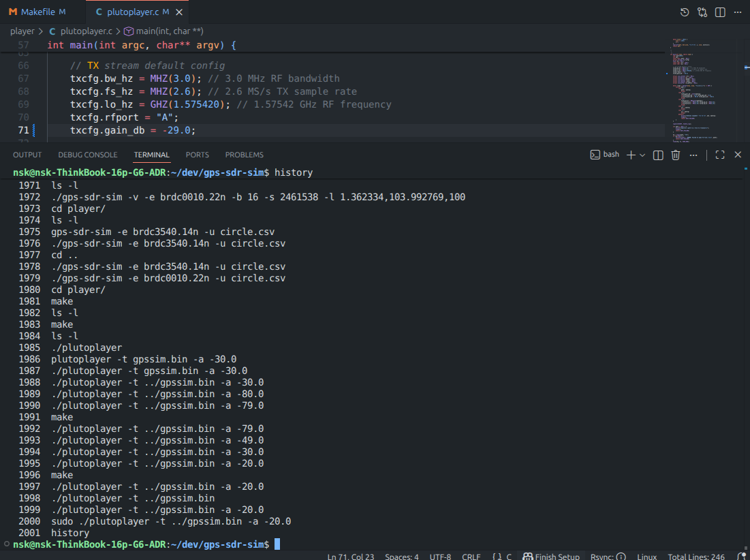Click 'txcfg.rfport' on line 70
The image size is (750, 560).
104,117
